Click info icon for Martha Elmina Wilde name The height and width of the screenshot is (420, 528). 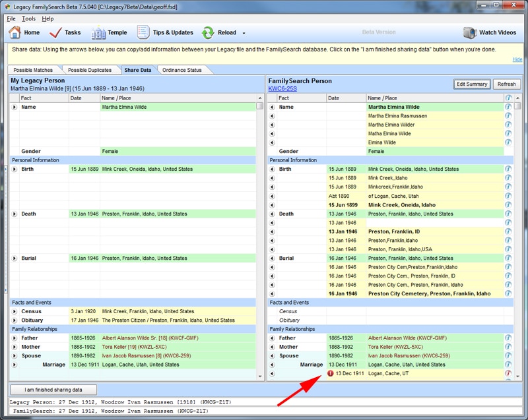tap(508, 107)
